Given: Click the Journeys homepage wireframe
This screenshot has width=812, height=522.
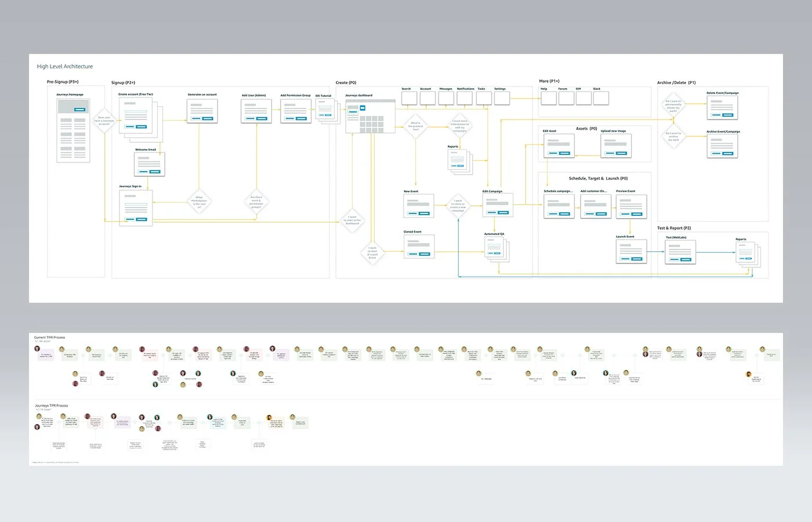Looking at the screenshot, I should [x=73, y=130].
